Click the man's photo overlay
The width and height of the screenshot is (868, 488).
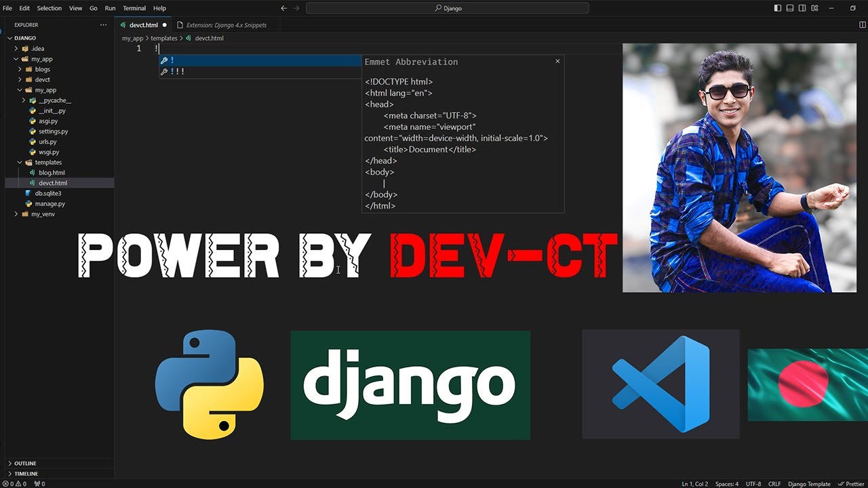tap(739, 167)
